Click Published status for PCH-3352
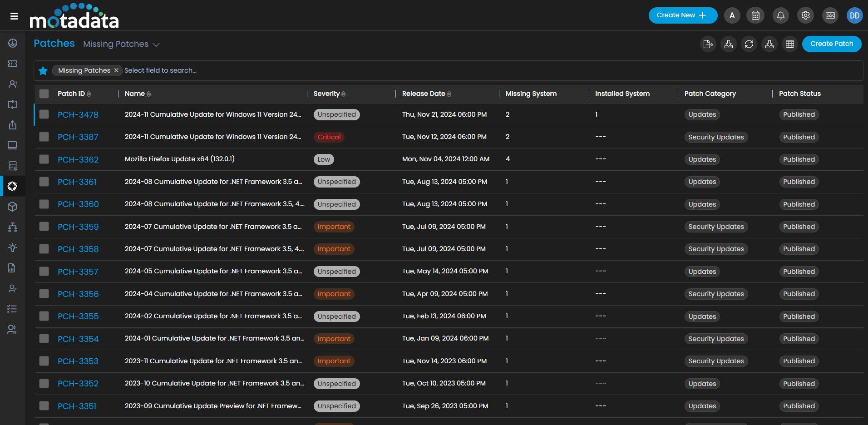Image resolution: width=868 pixels, height=425 pixels. click(x=799, y=384)
